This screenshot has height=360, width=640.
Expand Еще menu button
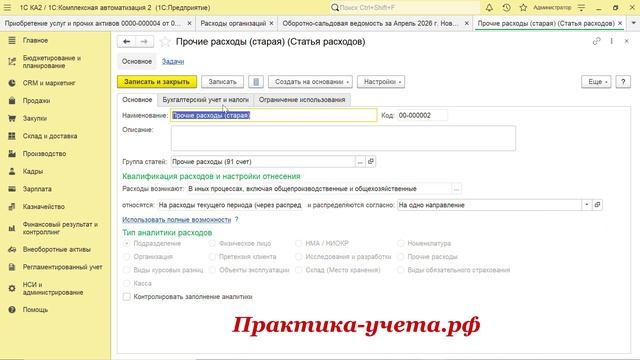tap(596, 82)
